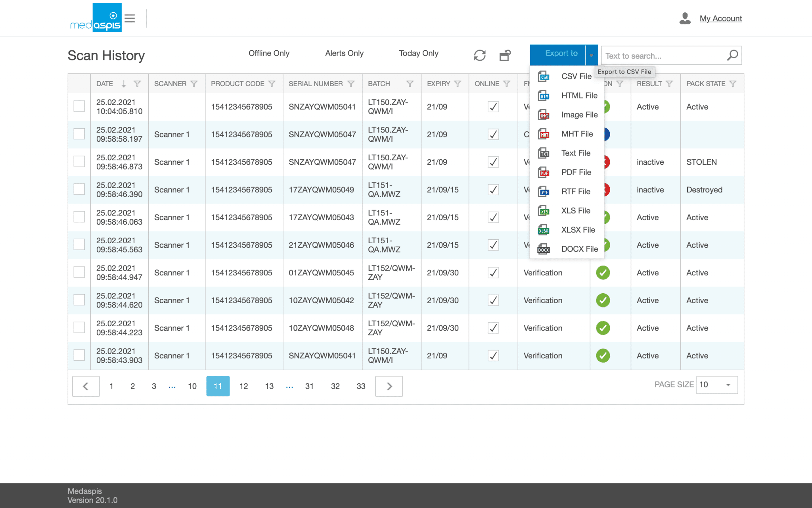Check the first row selection checkbox
This screenshot has width=812, height=508.
tap(79, 106)
